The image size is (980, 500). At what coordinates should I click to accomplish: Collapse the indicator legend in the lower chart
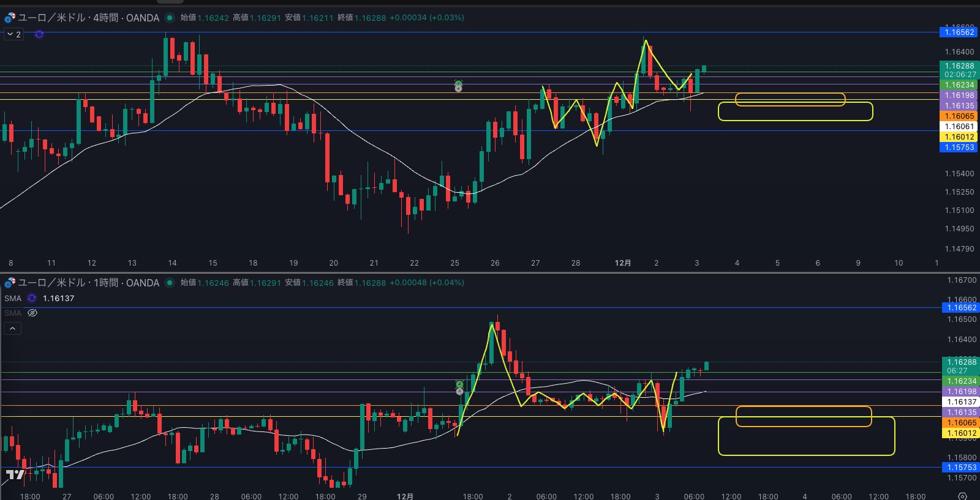(12, 329)
